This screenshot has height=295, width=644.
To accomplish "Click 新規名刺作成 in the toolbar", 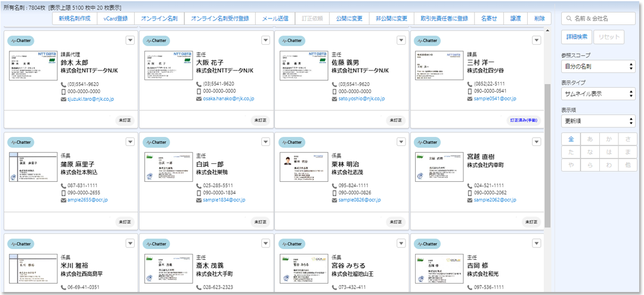I will [x=75, y=19].
